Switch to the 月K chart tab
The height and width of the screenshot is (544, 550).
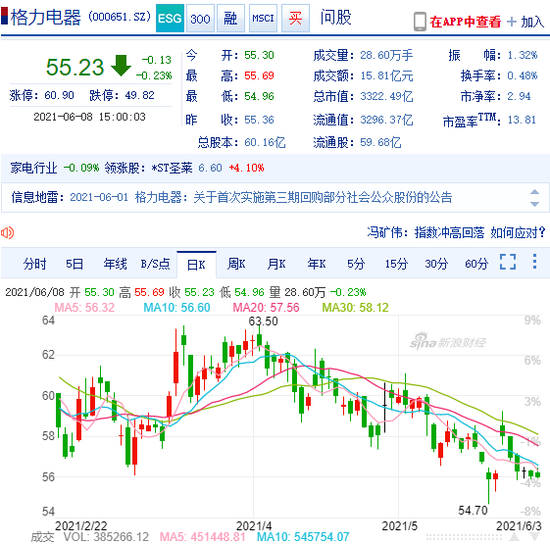click(x=276, y=264)
